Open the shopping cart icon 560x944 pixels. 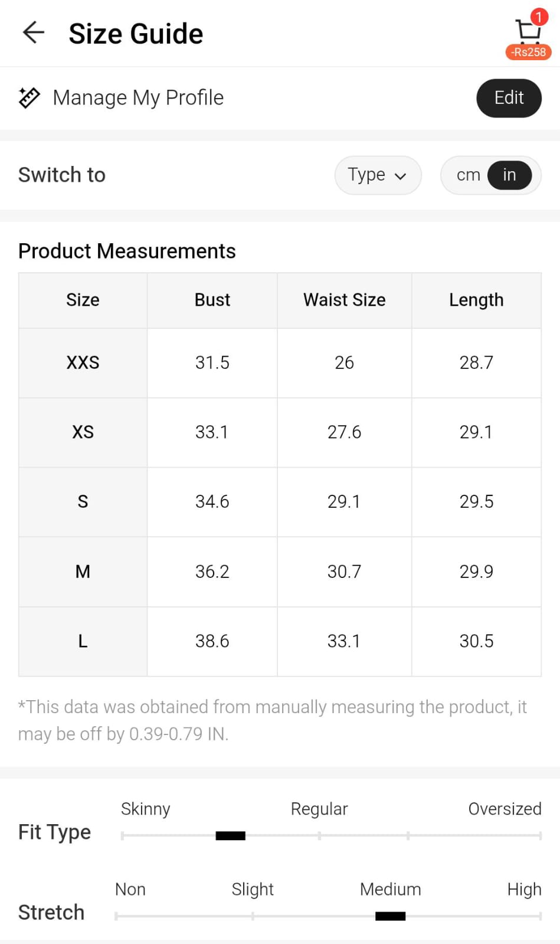526,31
